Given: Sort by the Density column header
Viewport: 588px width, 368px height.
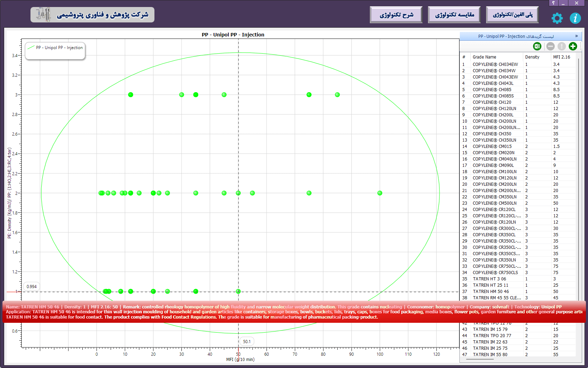Looking at the screenshot, I should click(536, 57).
